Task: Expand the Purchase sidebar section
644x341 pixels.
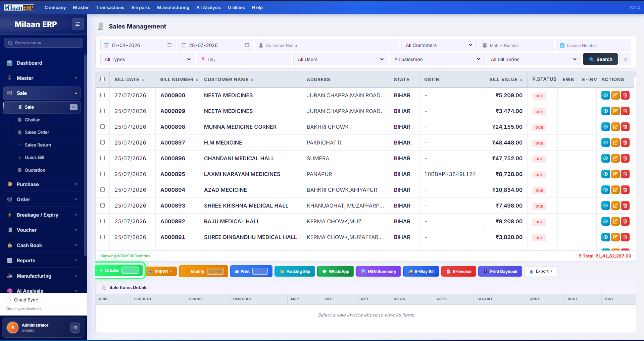Action: (42, 184)
